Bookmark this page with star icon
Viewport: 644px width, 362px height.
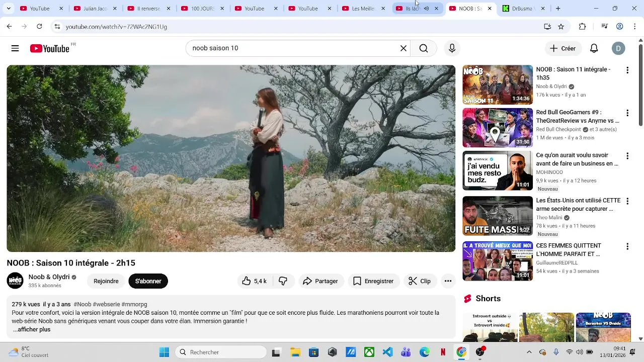(561, 27)
